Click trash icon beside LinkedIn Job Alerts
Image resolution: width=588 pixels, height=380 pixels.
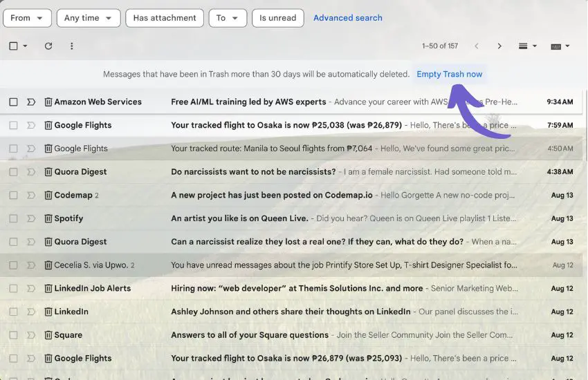[48, 288]
